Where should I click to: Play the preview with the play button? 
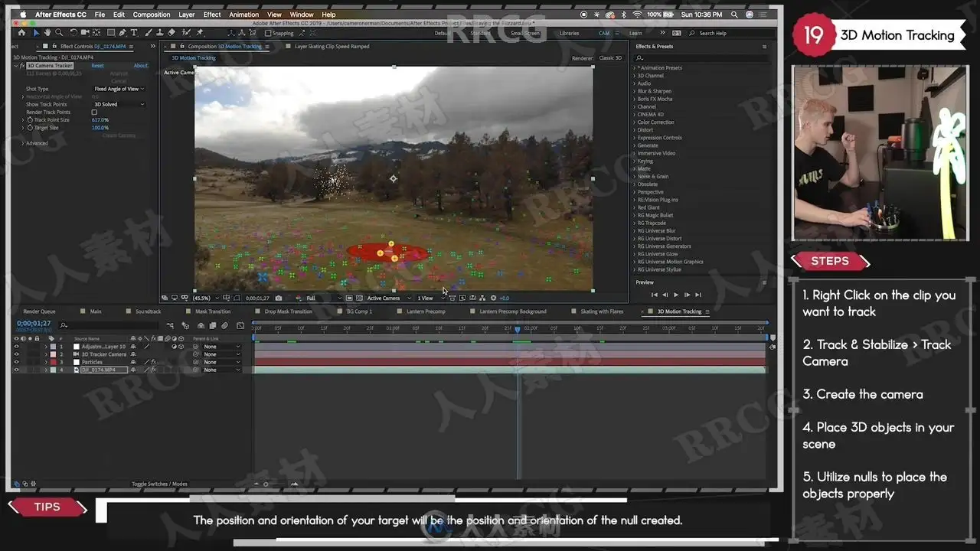coord(675,295)
